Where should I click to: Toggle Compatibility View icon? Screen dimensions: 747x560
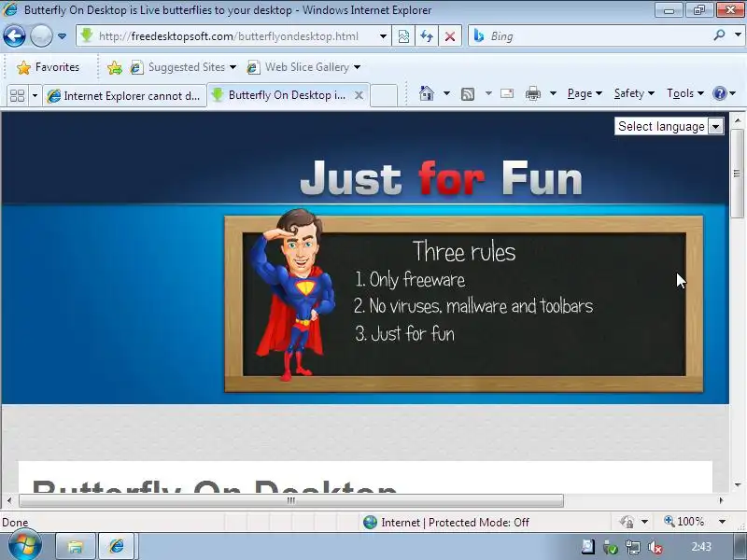(403, 36)
